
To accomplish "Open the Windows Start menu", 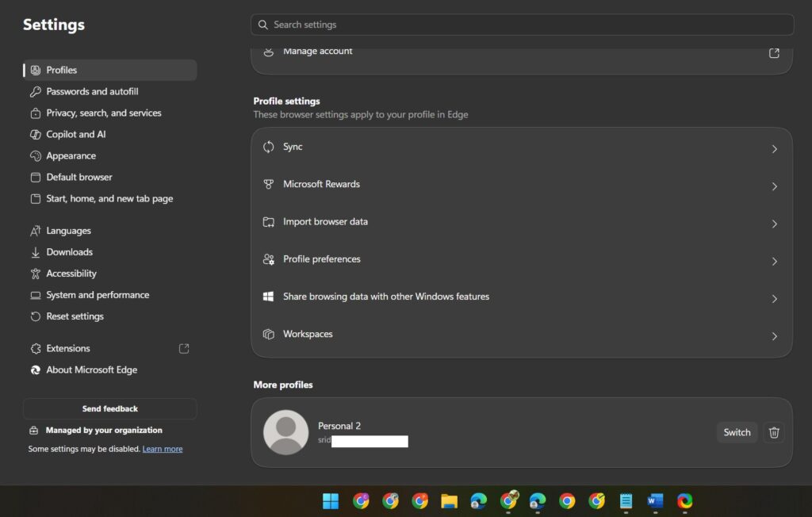I will point(331,501).
